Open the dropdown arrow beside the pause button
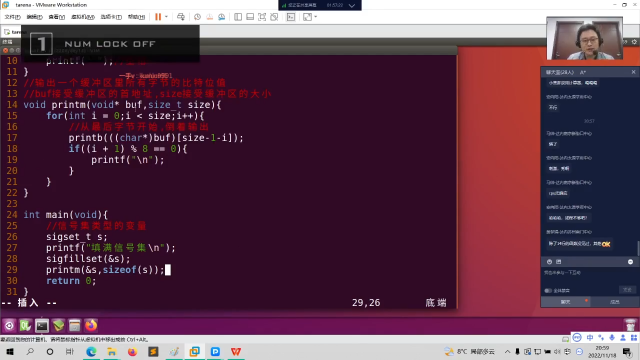The image size is (640, 360). [166, 17]
